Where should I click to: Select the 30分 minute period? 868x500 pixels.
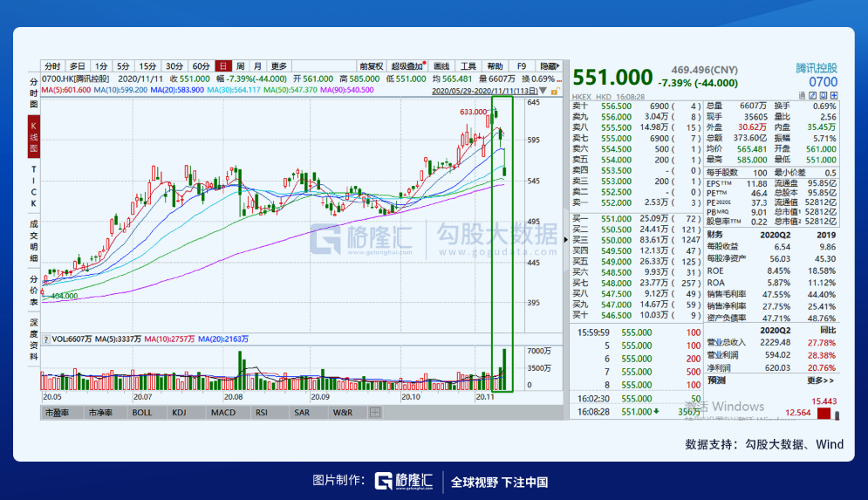174,66
